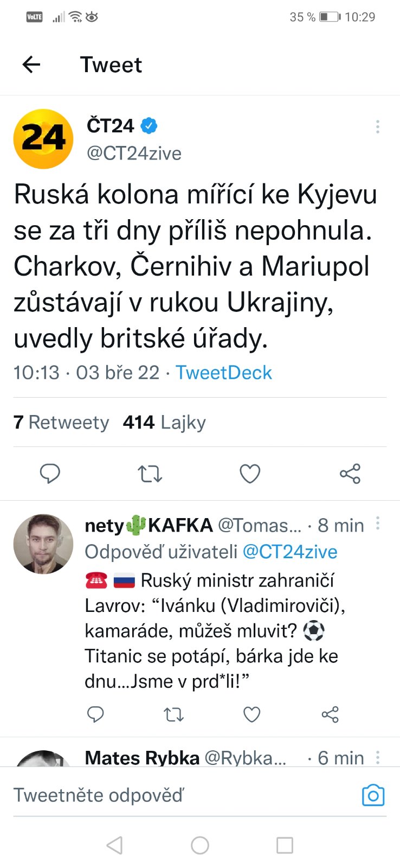Open more options on Mates Rybka reply
Viewport: 400px width, 868px height.
377,757
